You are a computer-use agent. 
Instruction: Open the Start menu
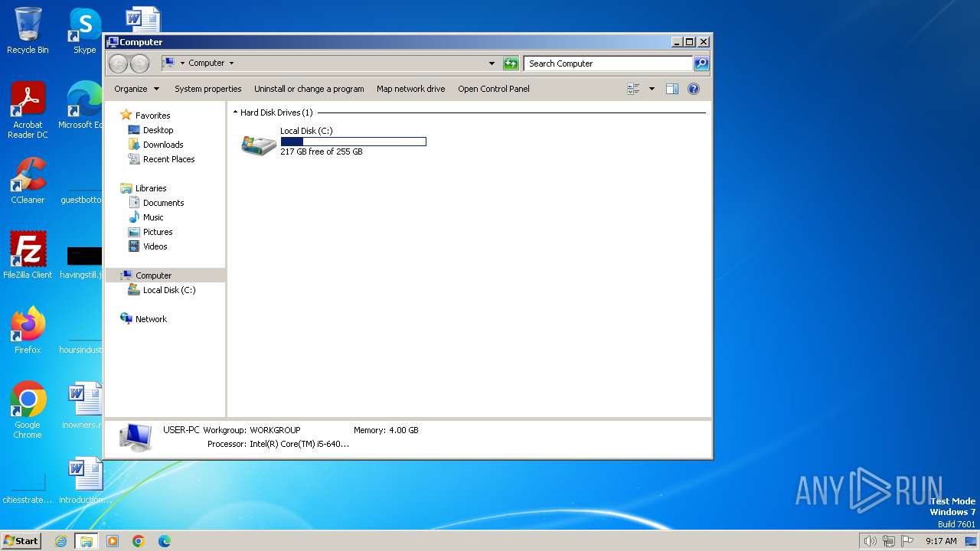[21, 541]
